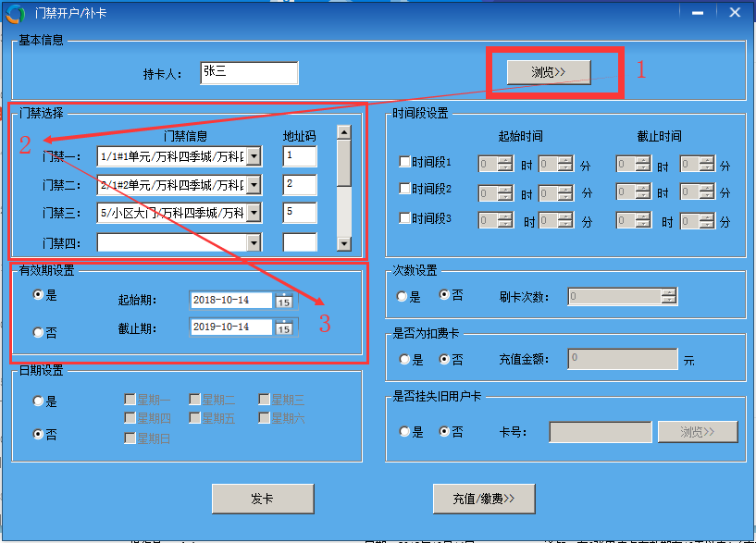Click the 持卡人 name input field

(x=248, y=73)
